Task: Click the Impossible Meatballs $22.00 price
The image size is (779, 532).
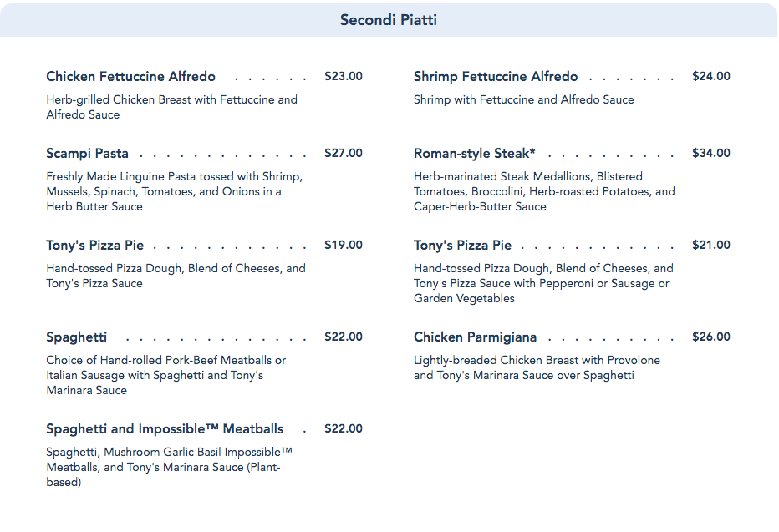Action: 343,429
